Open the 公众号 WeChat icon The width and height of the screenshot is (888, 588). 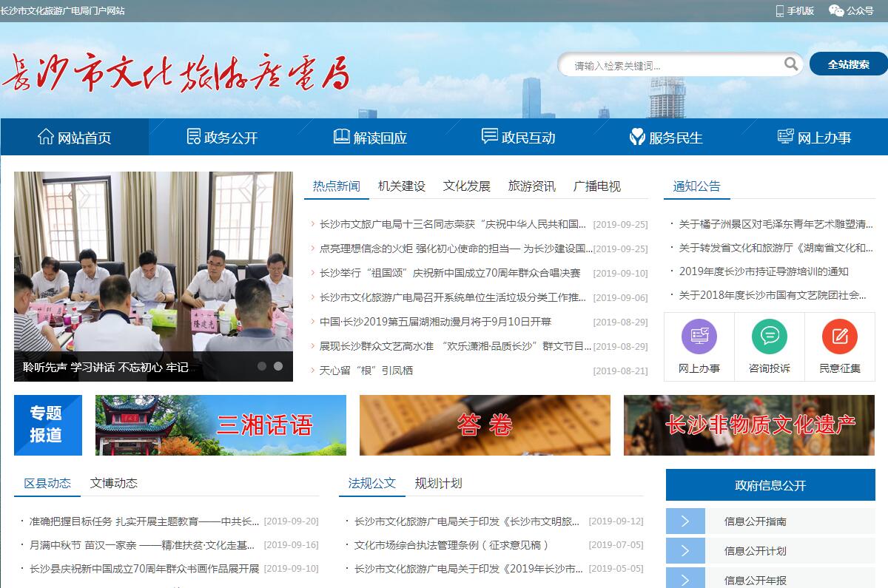(x=836, y=10)
